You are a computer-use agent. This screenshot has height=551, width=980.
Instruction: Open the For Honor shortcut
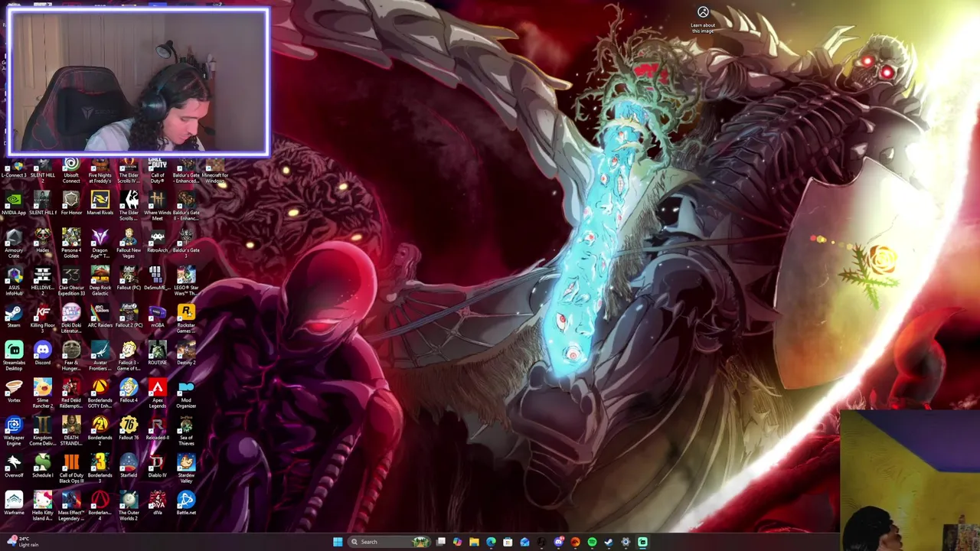(x=71, y=204)
